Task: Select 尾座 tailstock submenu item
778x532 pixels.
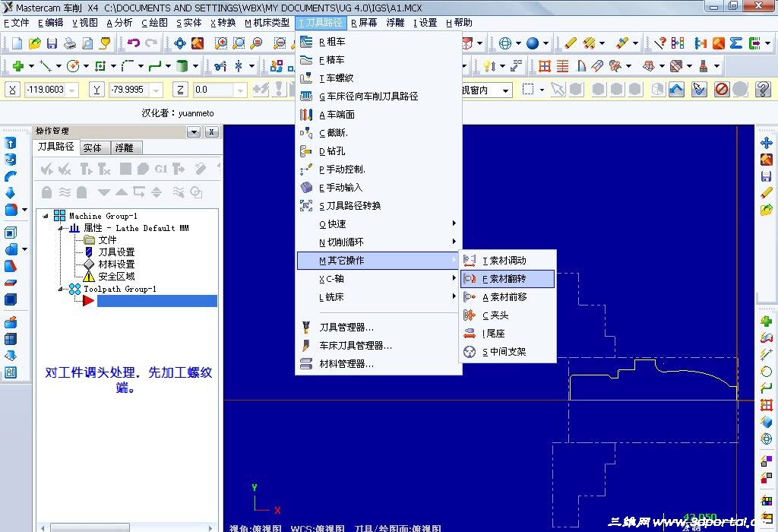Action: pyautogui.click(x=508, y=334)
